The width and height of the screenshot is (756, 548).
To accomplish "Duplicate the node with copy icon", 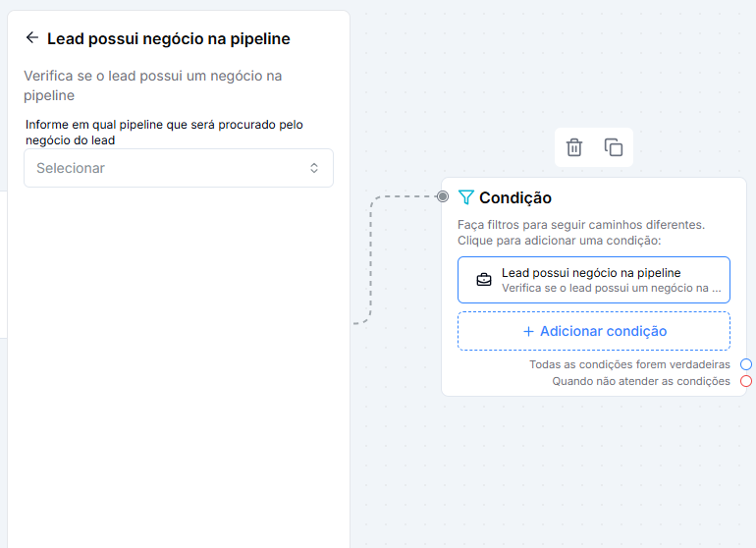I will click(x=614, y=147).
